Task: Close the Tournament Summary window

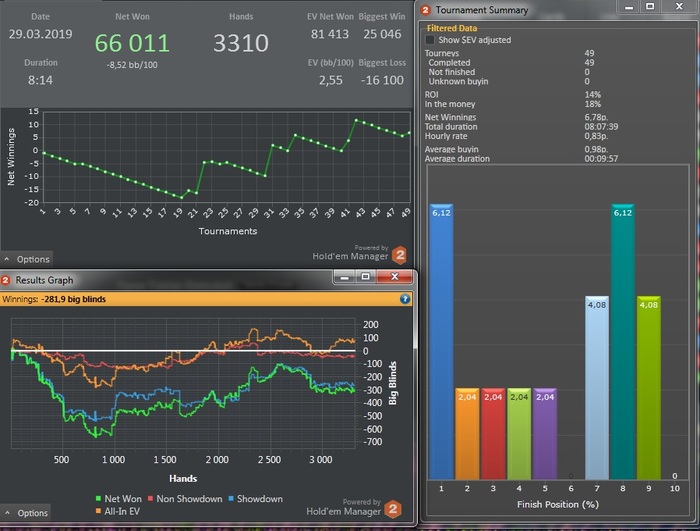Action: (x=679, y=7)
